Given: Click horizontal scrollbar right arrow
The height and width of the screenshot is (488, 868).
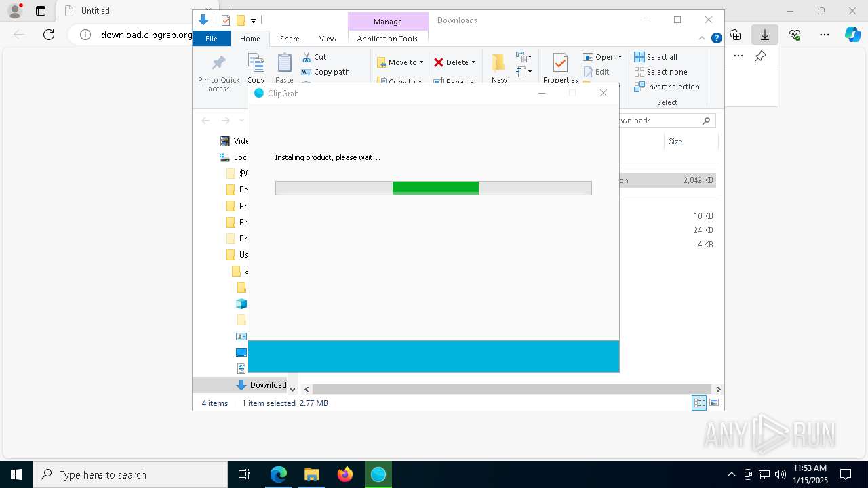Looking at the screenshot, I should click(719, 389).
